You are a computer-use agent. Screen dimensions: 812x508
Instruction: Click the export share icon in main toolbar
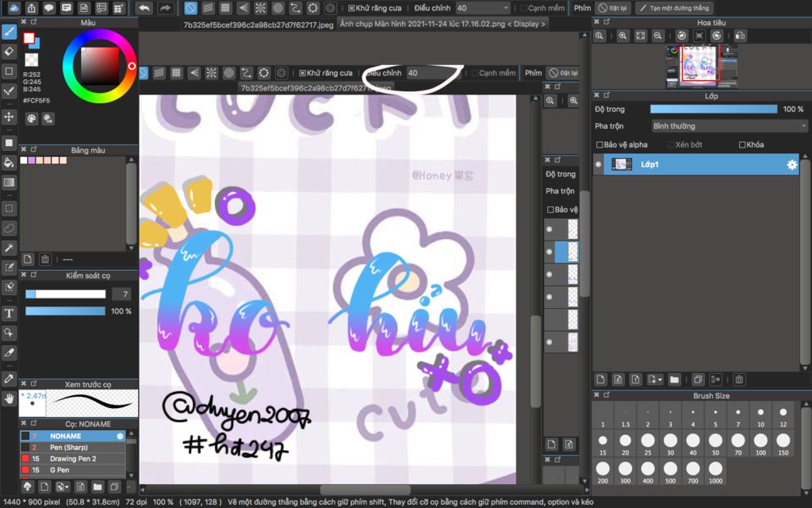[x=32, y=8]
